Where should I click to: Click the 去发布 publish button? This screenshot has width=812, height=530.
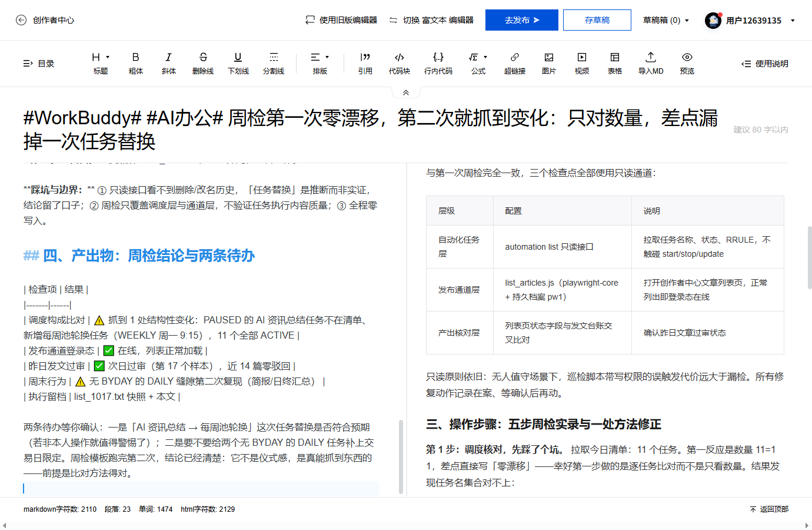[522, 20]
